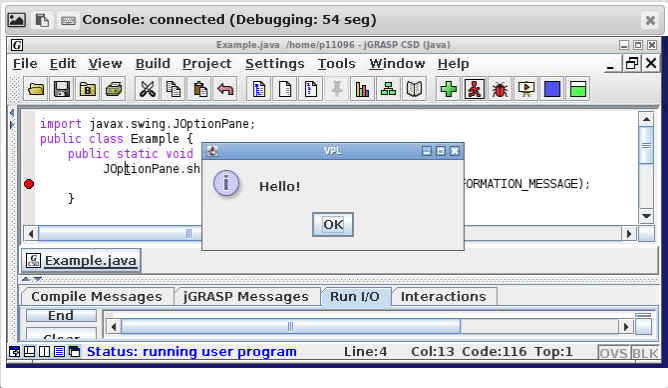Start debugging with the red ladybug icon
Image resolution: width=668 pixels, height=388 pixels.
click(x=500, y=89)
